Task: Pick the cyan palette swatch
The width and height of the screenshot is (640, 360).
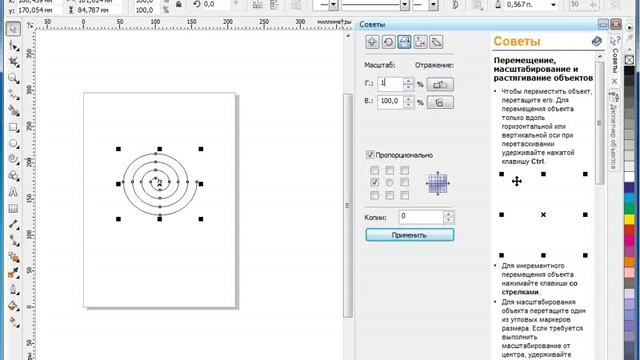Action: tap(629, 198)
